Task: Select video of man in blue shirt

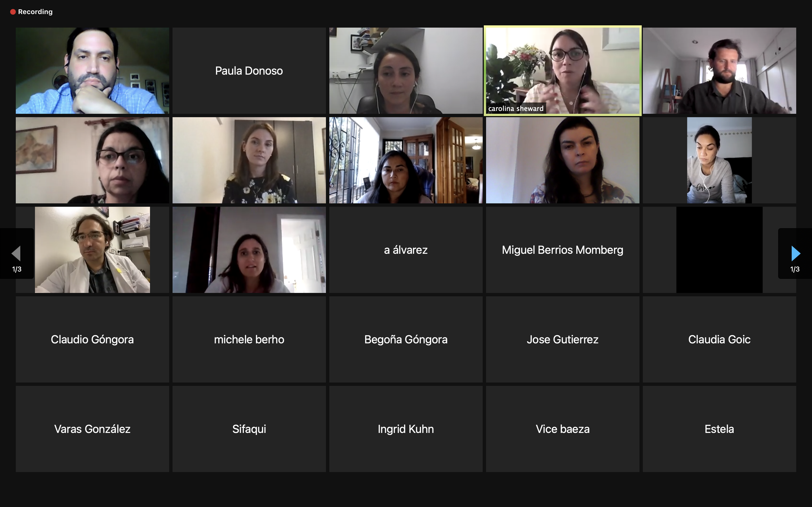Action: point(92,71)
